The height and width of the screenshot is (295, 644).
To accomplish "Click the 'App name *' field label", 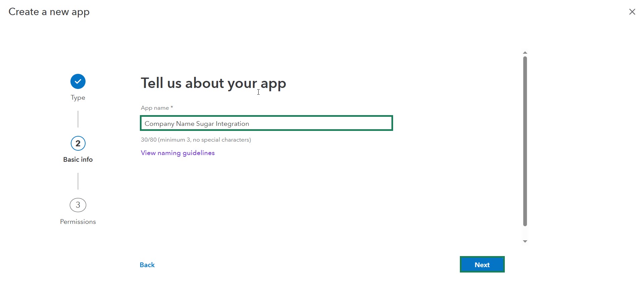I will (x=157, y=108).
